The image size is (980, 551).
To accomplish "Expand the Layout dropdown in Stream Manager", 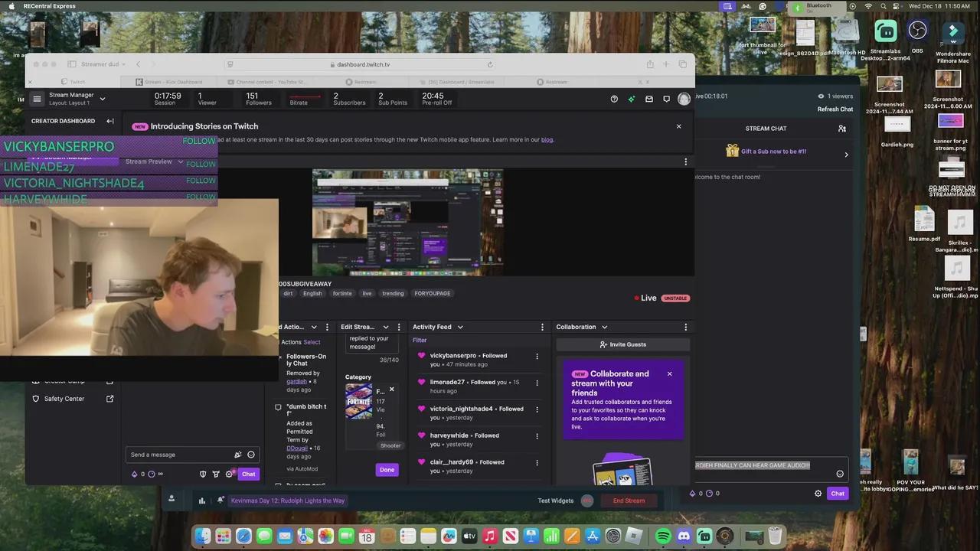I will pos(102,99).
